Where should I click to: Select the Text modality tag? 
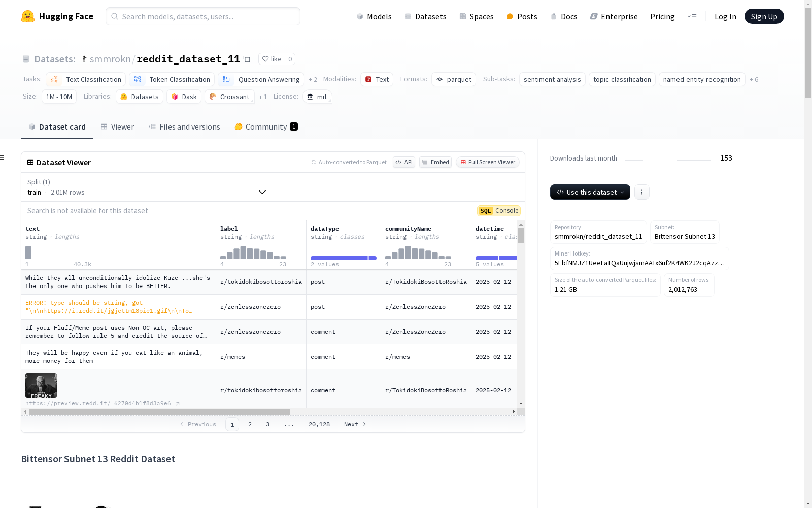coord(377,79)
